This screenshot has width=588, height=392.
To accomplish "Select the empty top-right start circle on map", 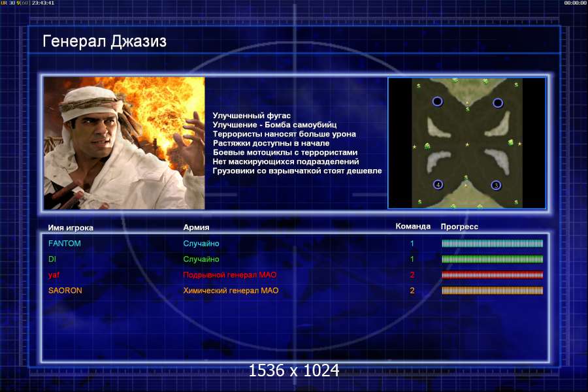I will coord(498,103).
